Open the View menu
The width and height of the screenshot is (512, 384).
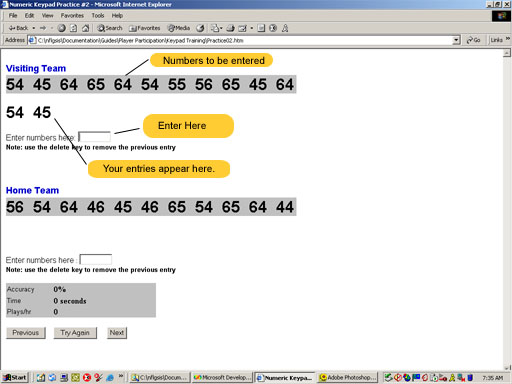click(47, 15)
